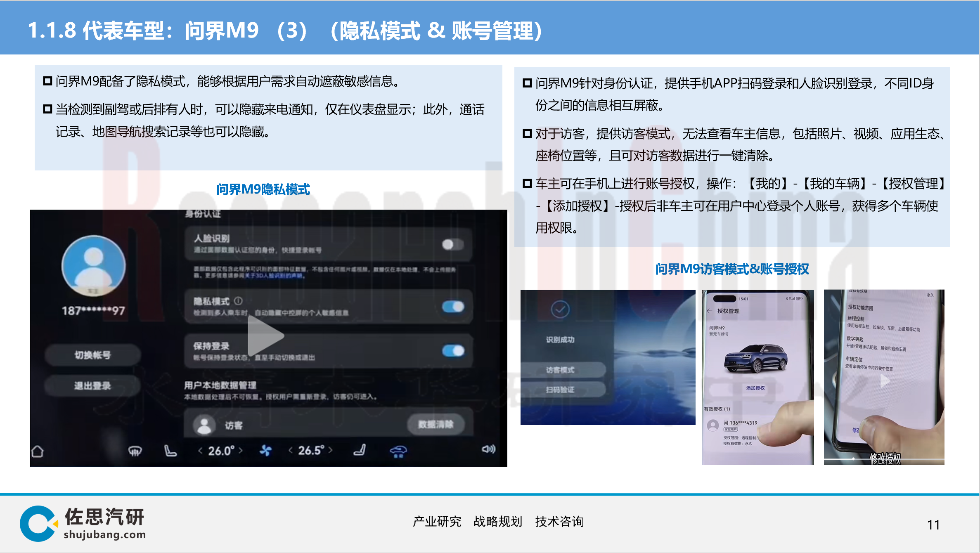Click the 数字钥匙 permission entry
This screenshot has width=980, height=553.
[876, 343]
